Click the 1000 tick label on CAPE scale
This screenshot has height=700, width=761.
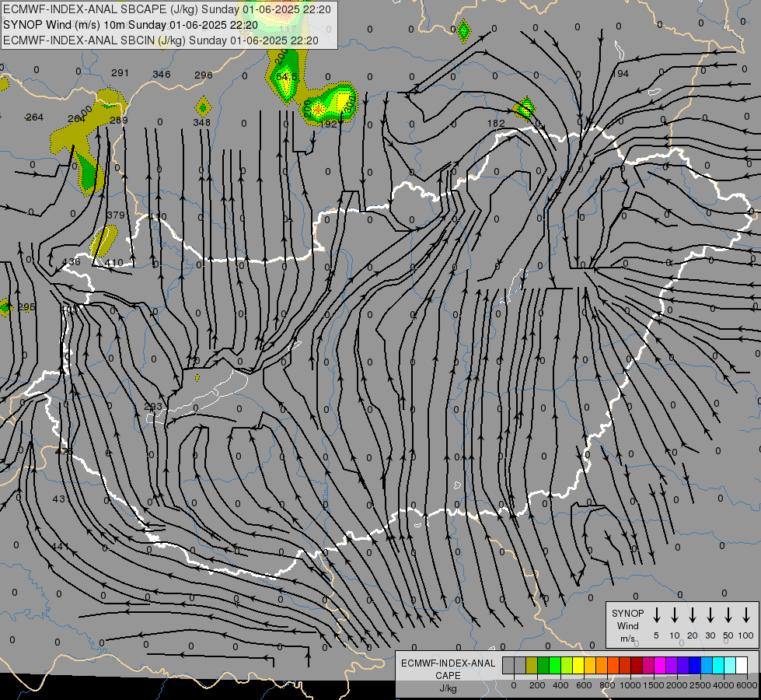coord(630,685)
